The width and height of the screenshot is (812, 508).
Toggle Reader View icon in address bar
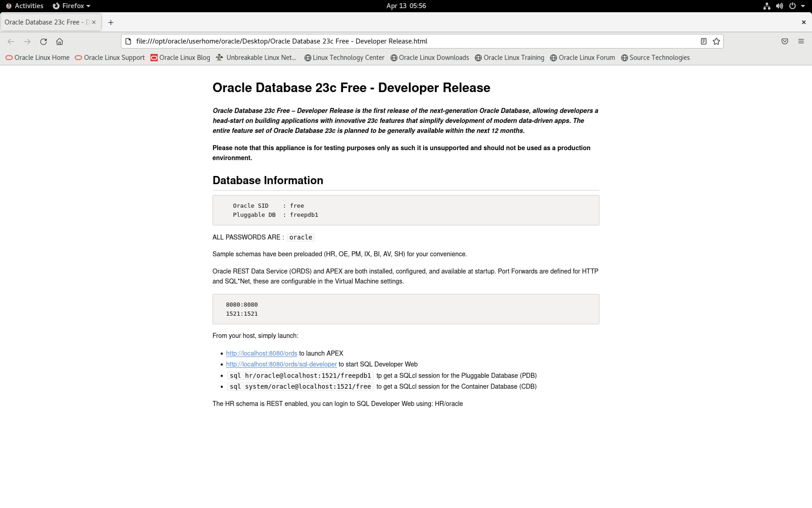pos(704,41)
